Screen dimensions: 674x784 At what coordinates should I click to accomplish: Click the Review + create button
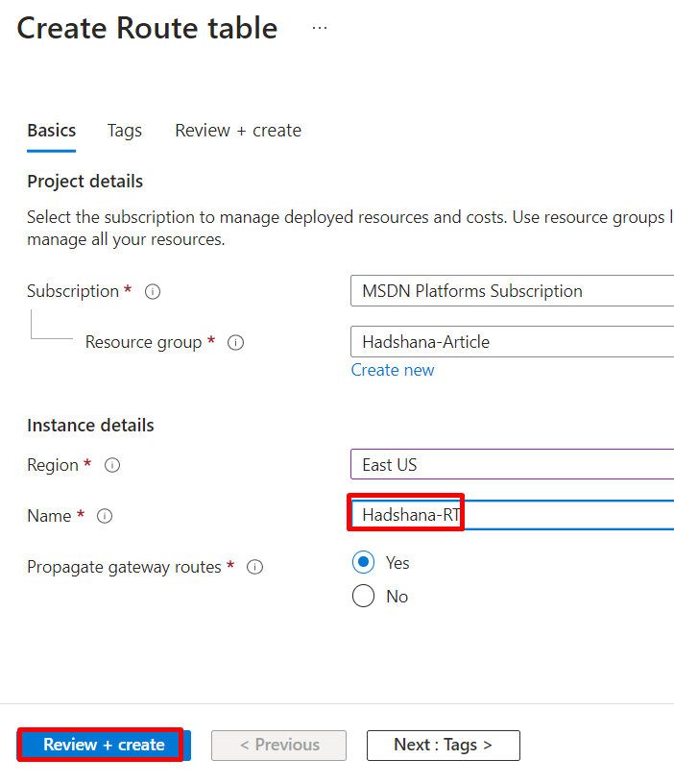click(x=99, y=744)
